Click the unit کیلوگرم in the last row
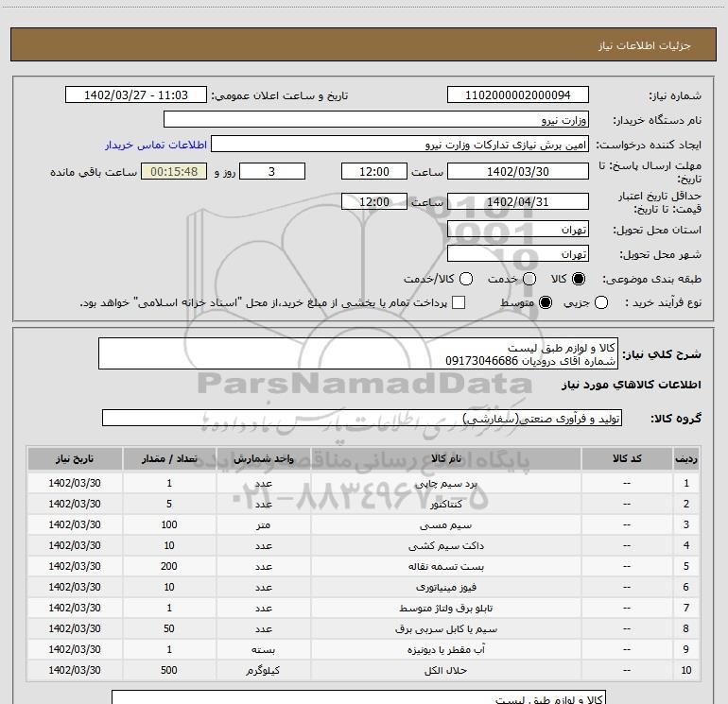Screen dimensions: 728x704 263,670
